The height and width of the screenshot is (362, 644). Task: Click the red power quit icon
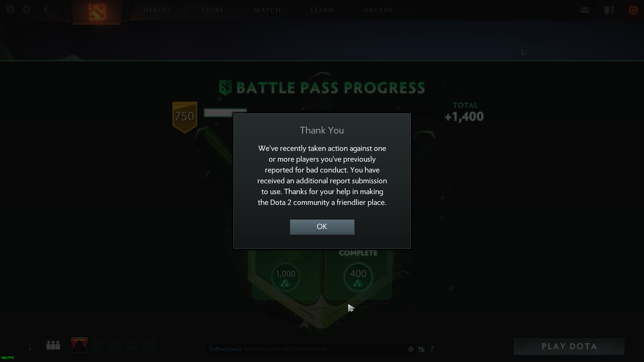pyautogui.click(x=633, y=10)
